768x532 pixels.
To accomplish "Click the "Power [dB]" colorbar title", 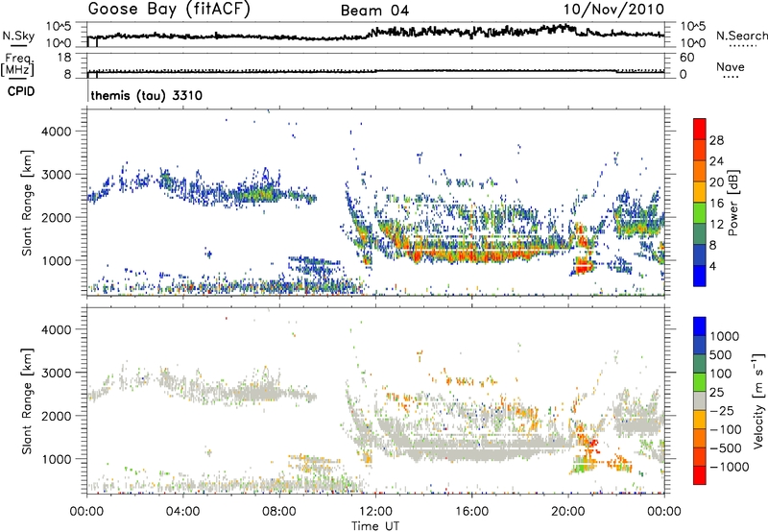I will (x=733, y=203).
